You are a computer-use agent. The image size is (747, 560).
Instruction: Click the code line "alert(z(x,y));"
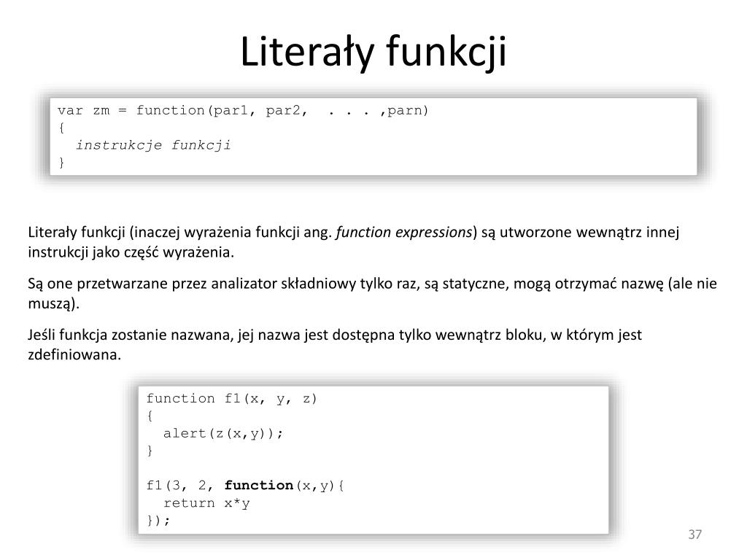(223, 433)
